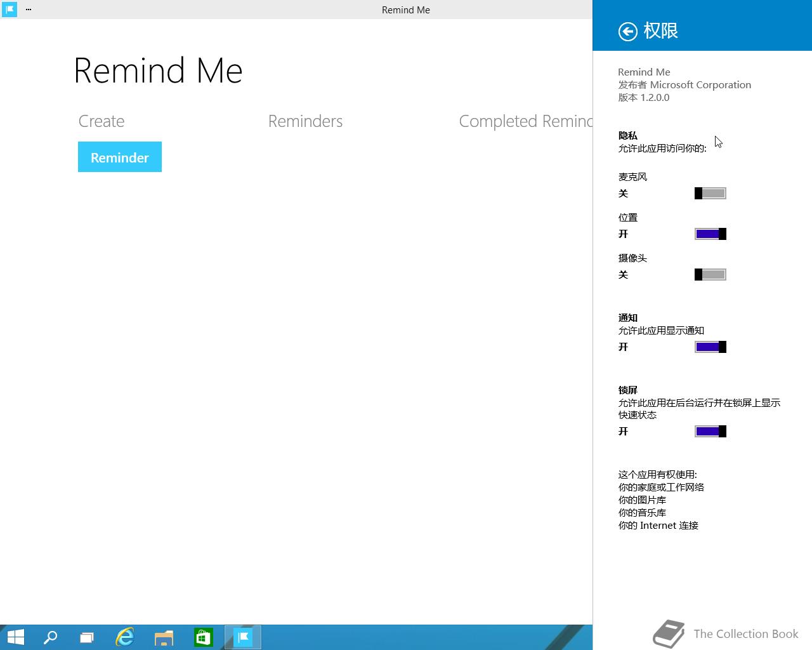Click the 位置 label
The height and width of the screenshot is (650, 812).
pyautogui.click(x=628, y=218)
